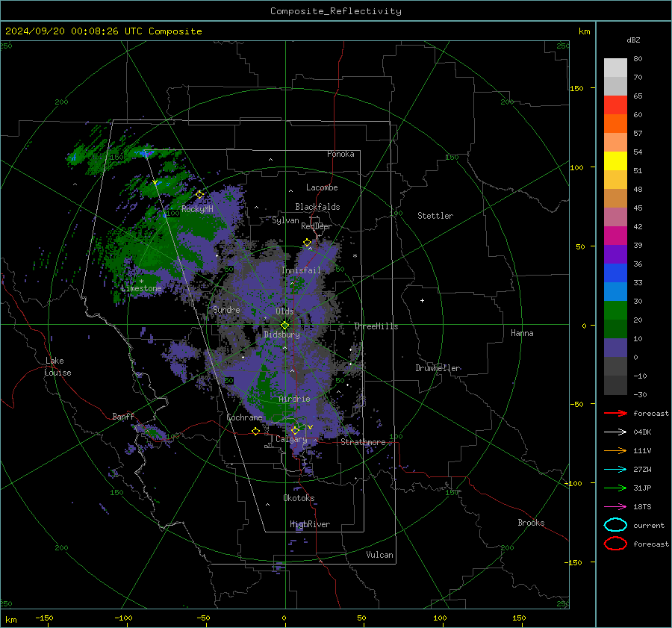Click the Ponoka city label
Image resolution: width=672 pixels, height=628 pixels.
[x=340, y=154]
